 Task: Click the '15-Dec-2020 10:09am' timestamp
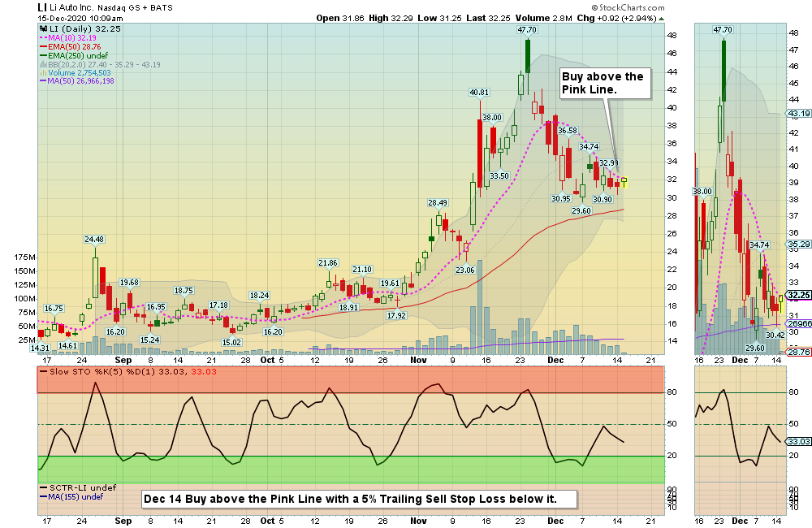coord(80,18)
